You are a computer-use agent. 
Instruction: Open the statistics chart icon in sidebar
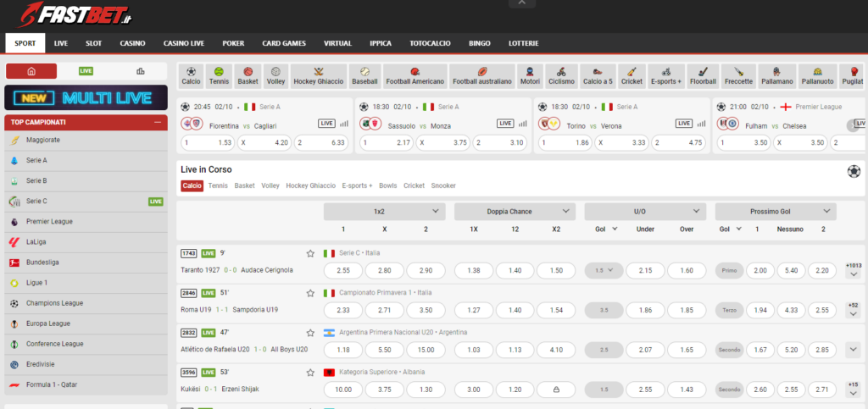140,71
